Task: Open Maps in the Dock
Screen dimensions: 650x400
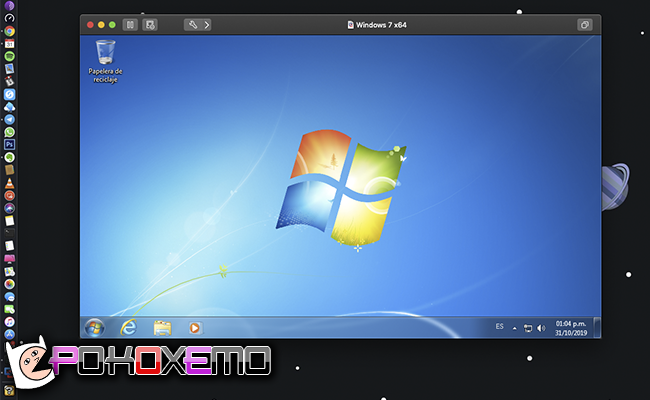Action: 10,272
